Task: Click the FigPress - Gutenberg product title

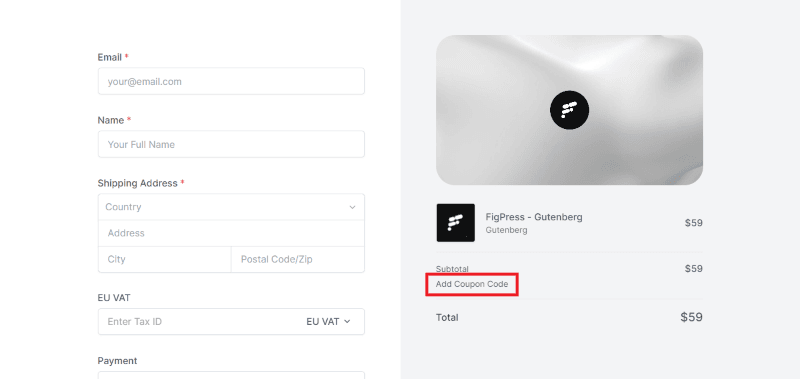Action: point(534,217)
